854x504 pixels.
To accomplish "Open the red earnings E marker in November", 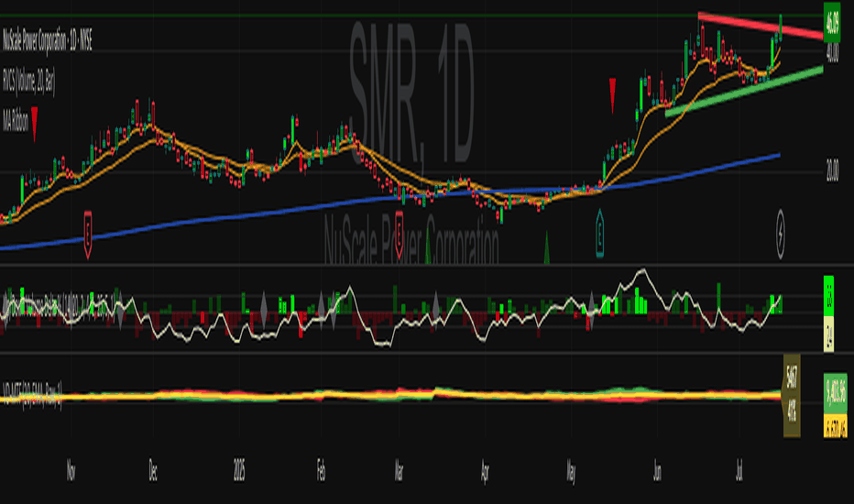I will coord(88,235).
